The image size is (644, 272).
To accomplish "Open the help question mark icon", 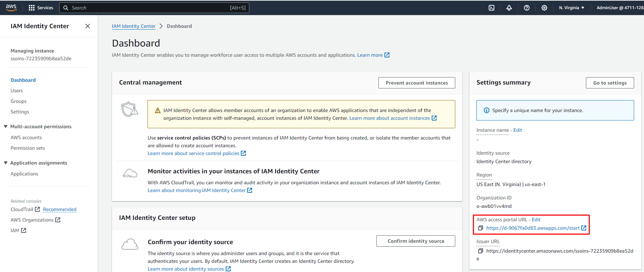I will tap(527, 8).
